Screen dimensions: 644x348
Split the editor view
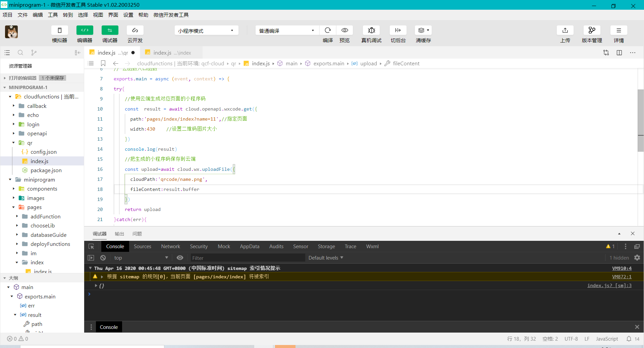click(x=619, y=53)
